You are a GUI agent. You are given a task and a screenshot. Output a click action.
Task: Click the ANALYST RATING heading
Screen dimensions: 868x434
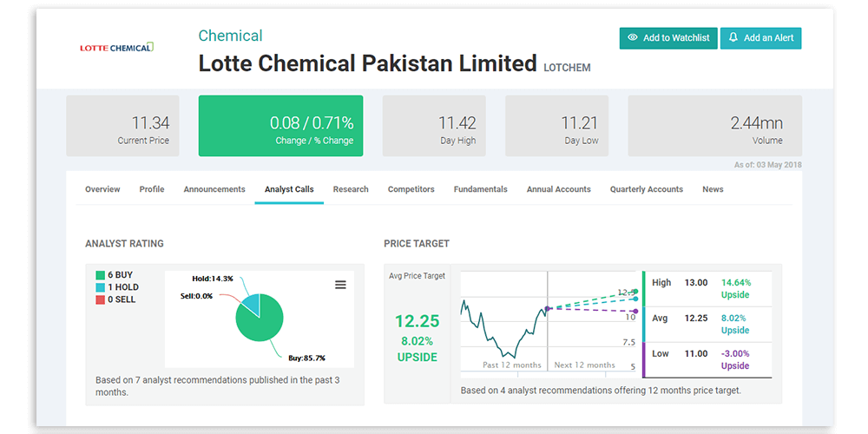pos(124,244)
